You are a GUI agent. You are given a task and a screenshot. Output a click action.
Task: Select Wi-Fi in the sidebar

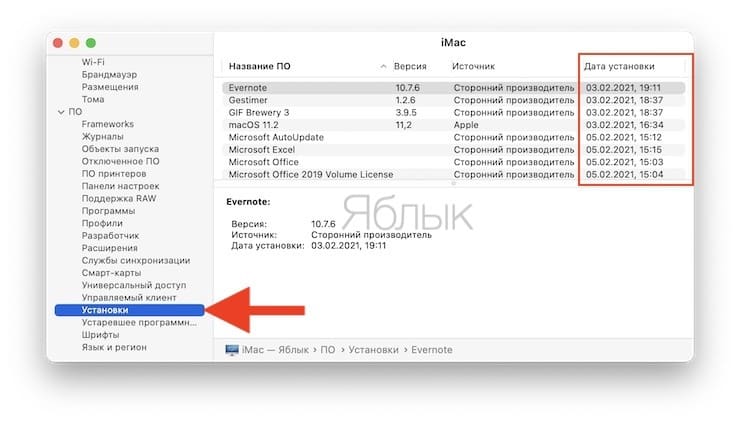93,62
